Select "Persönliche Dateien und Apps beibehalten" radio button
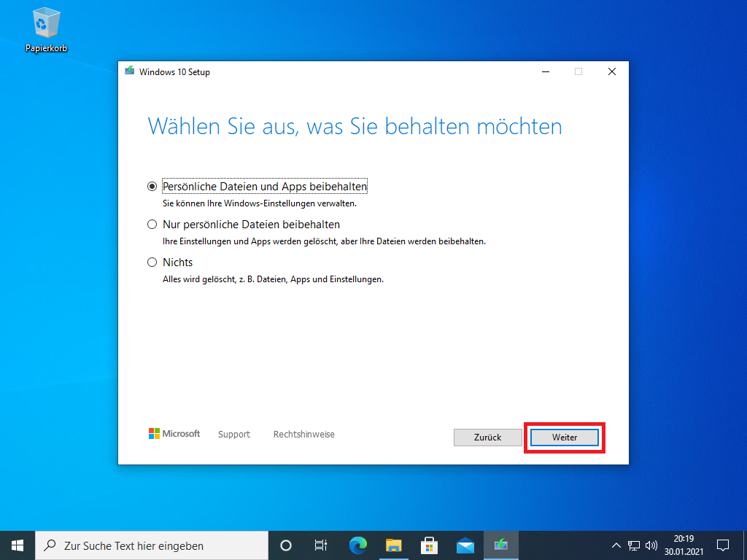Viewport: 747px width, 560px height. point(152,186)
